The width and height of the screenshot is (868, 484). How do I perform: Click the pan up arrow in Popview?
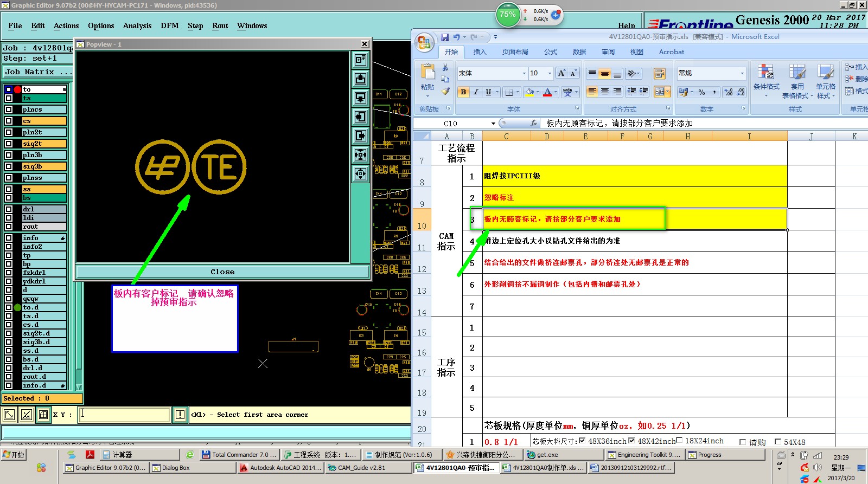point(360,79)
